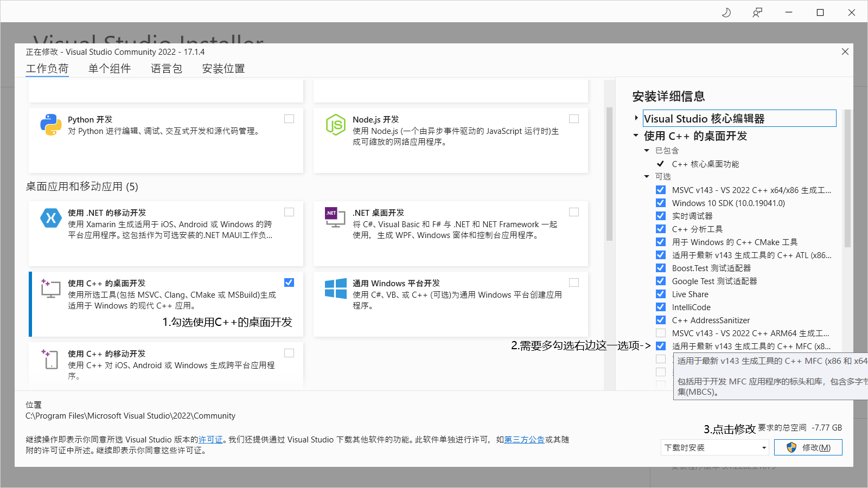Open the 下载时安装 install mode dropdown
The image size is (868, 488).
pyautogui.click(x=715, y=447)
